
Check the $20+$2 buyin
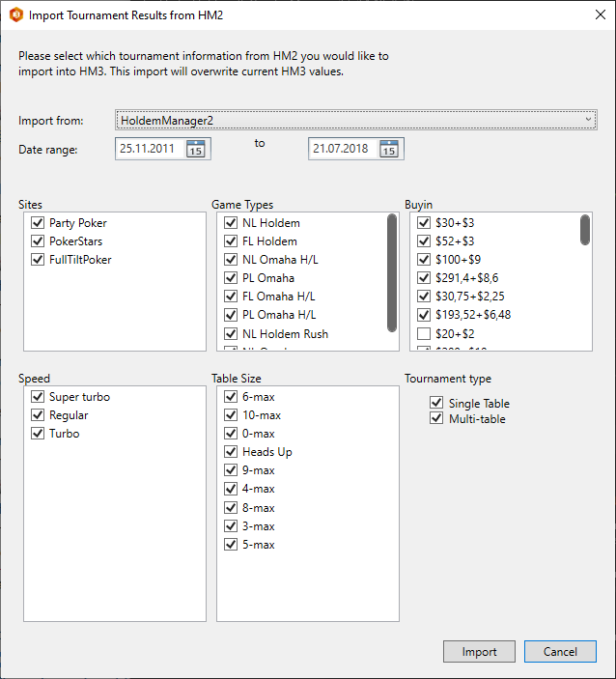[424, 334]
